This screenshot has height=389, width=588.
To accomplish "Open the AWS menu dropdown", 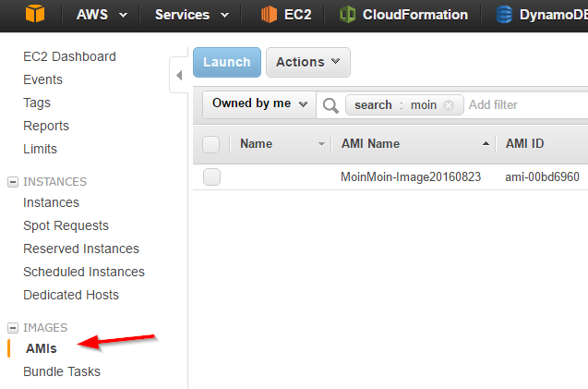I will 102,15.
